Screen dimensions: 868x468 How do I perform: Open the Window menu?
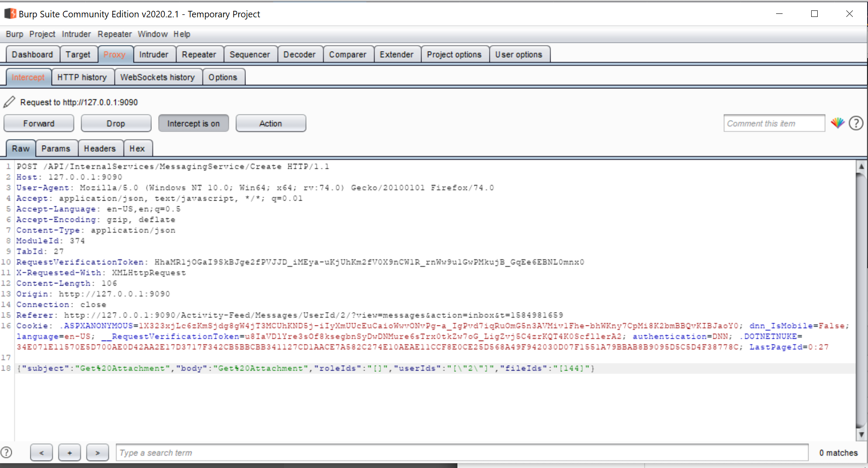coord(153,34)
